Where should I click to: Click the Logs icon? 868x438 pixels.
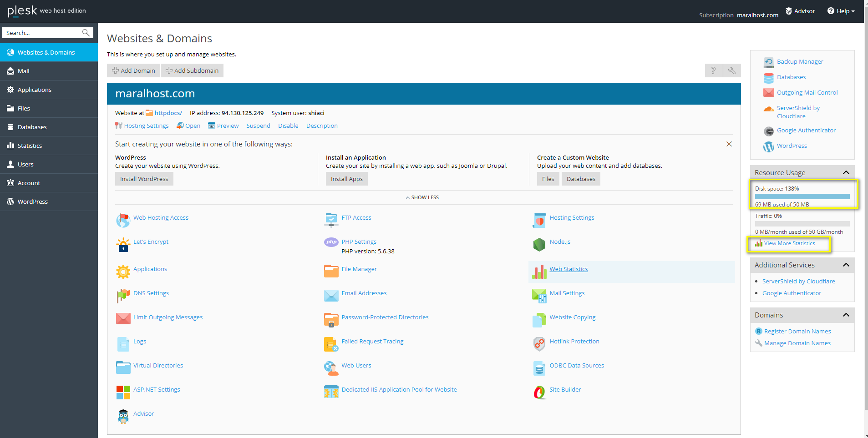123,344
